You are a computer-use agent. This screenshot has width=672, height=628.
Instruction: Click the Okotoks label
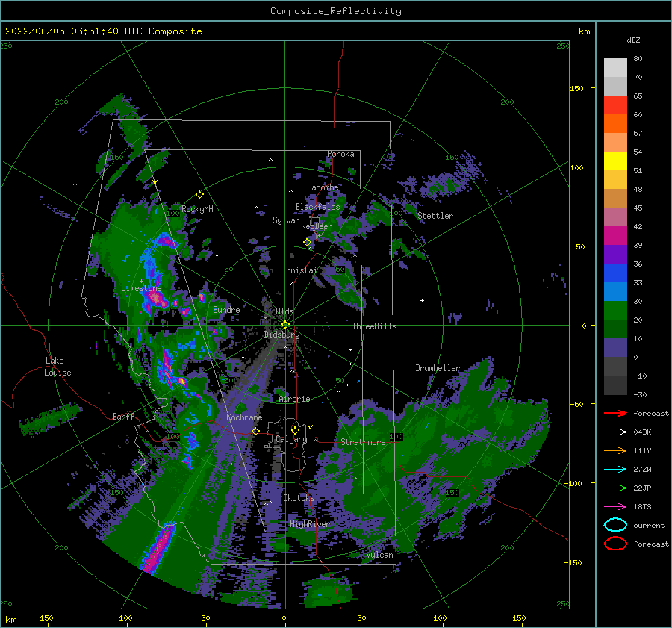tap(299, 497)
